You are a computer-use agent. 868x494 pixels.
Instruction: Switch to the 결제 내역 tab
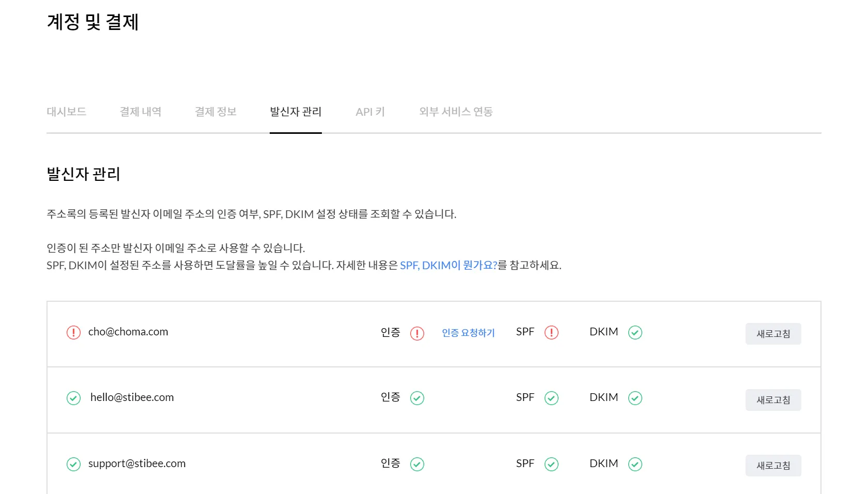[x=141, y=112]
